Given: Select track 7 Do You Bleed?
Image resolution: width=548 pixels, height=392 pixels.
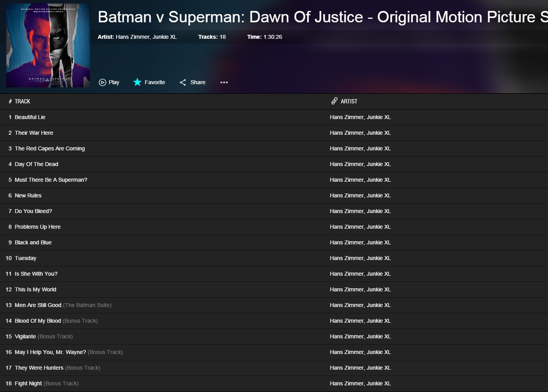Looking at the screenshot, I should (x=33, y=211).
